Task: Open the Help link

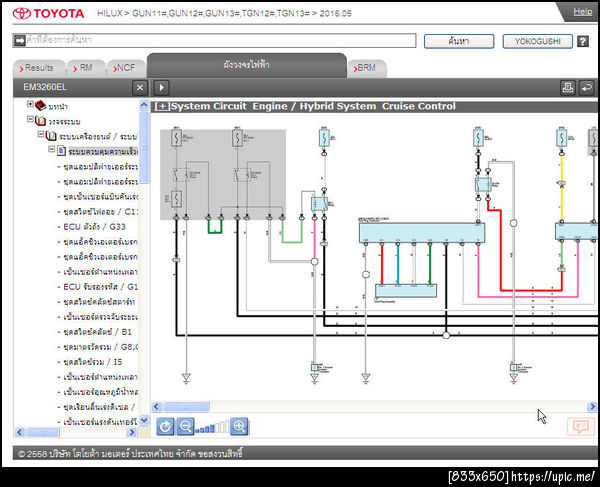Action: [582, 12]
